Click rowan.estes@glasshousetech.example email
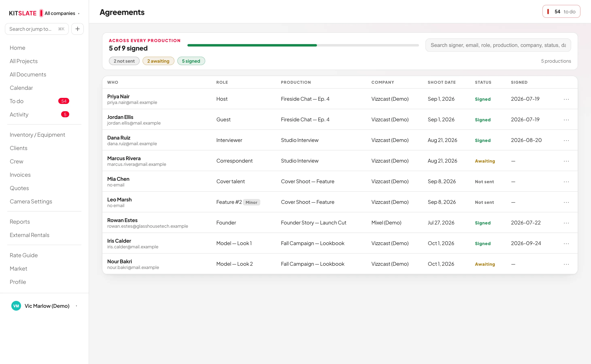 tap(148, 226)
